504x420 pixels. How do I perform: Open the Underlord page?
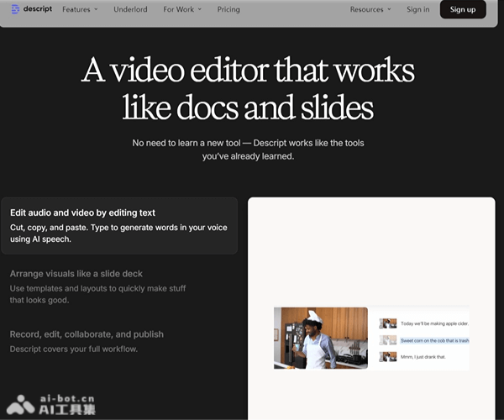coord(130,9)
